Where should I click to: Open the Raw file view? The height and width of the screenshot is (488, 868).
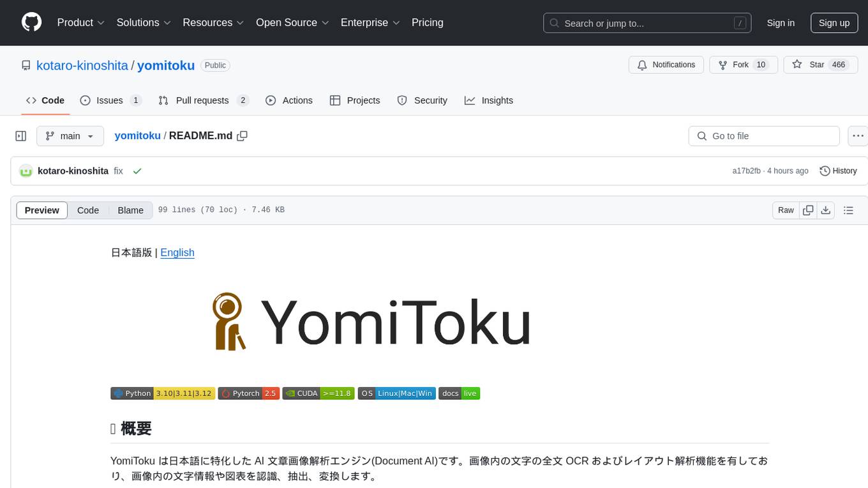click(786, 210)
